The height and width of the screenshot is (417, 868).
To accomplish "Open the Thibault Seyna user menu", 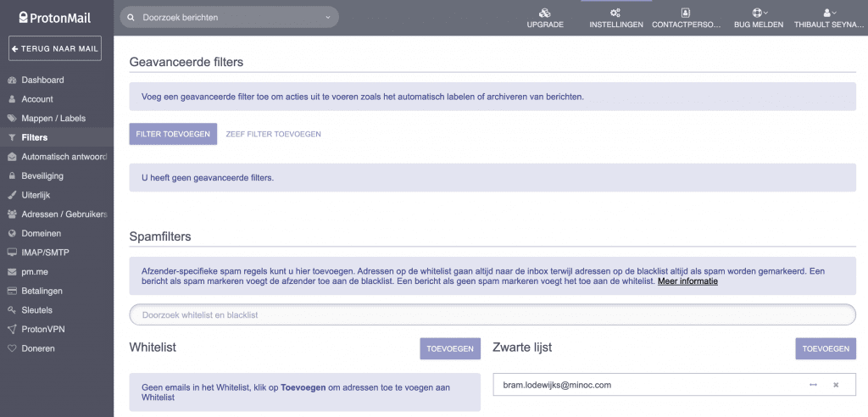I will point(829,18).
